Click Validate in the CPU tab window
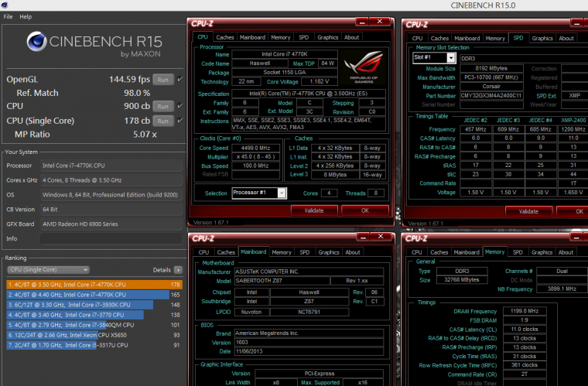Image resolution: width=588 pixels, height=386 pixels. point(313,210)
